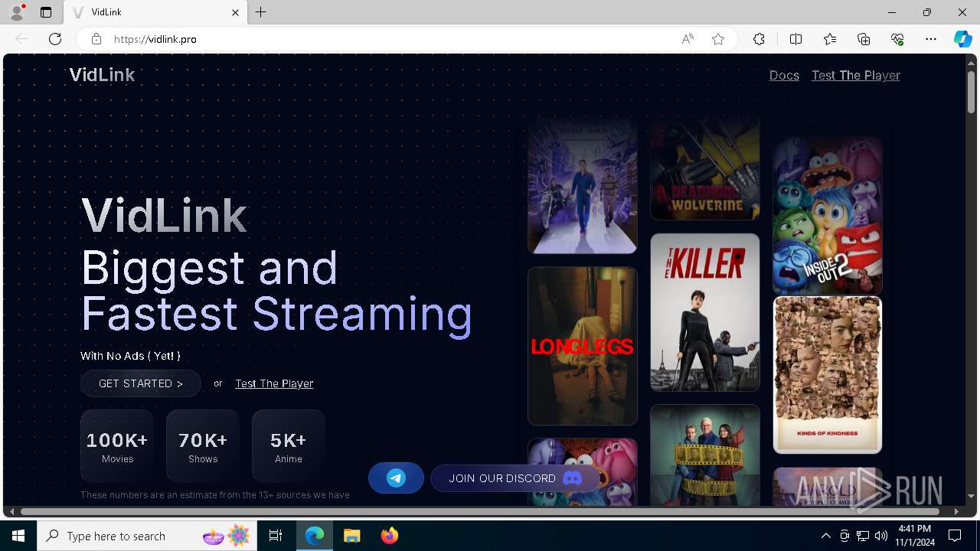The width and height of the screenshot is (980, 551).
Task: Open a new tab with plus button
Action: coord(261,12)
